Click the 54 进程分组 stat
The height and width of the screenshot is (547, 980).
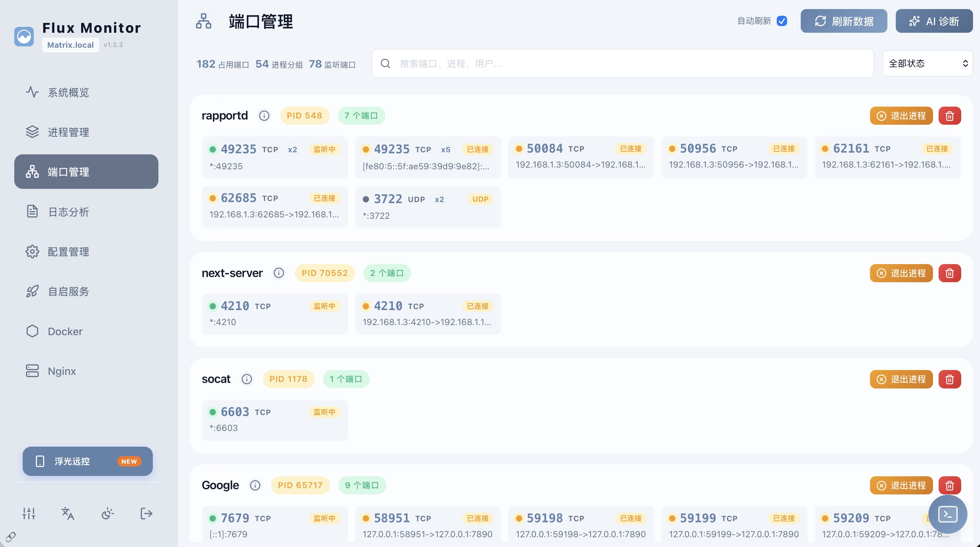click(279, 64)
